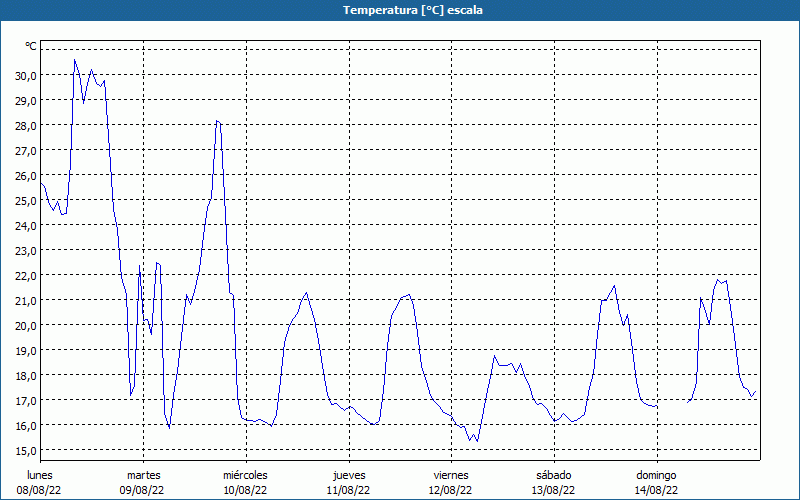
Task: Click the 16,0 y-axis label
Action: point(26,426)
